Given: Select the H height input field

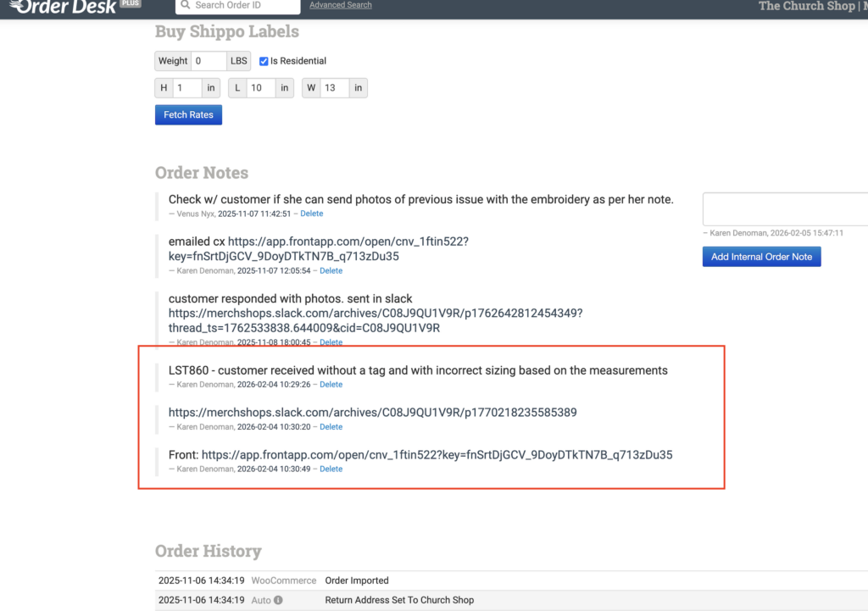Looking at the screenshot, I should point(187,88).
